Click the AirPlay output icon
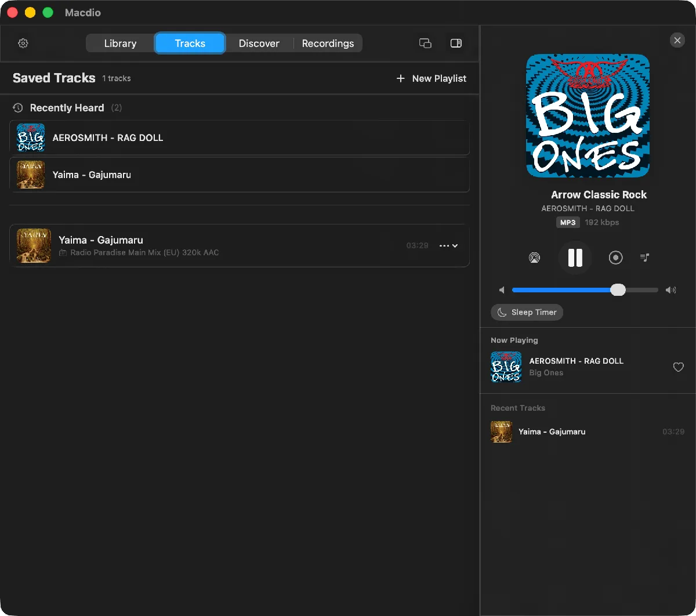The width and height of the screenshot is (696, 616). (x=534, y=258)
